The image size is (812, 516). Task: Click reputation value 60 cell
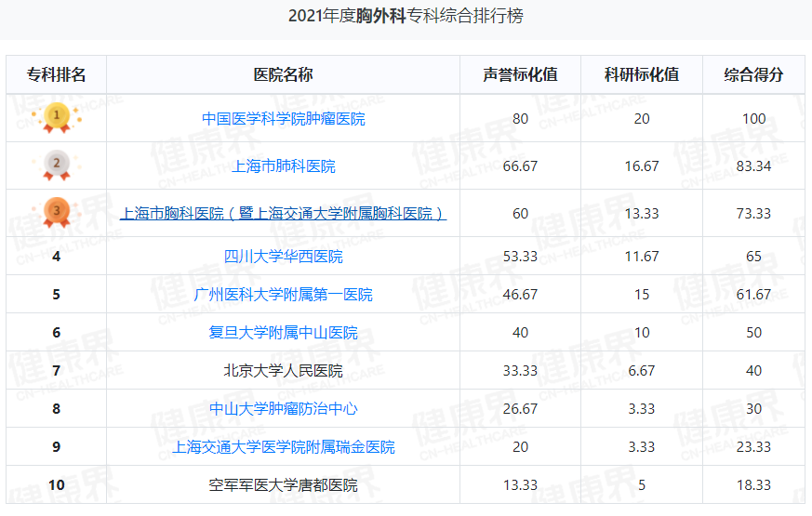[521, 213]
